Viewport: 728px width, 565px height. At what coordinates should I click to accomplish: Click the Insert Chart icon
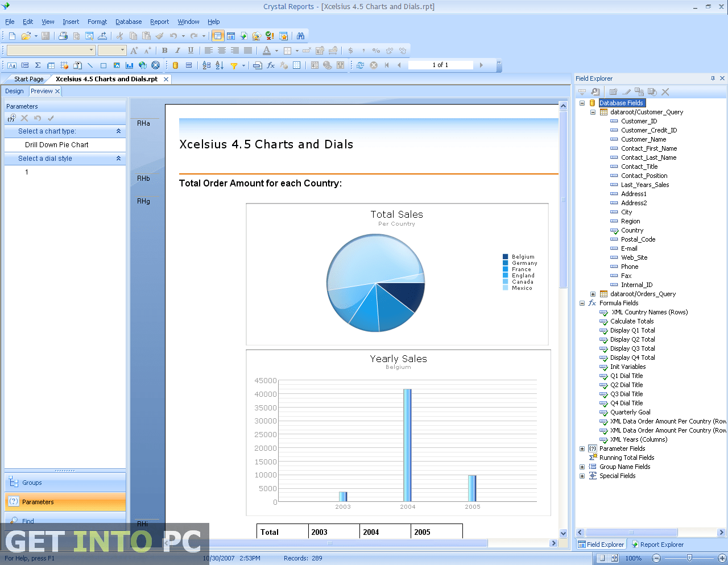pyautogui.click(x=129, y=65)
